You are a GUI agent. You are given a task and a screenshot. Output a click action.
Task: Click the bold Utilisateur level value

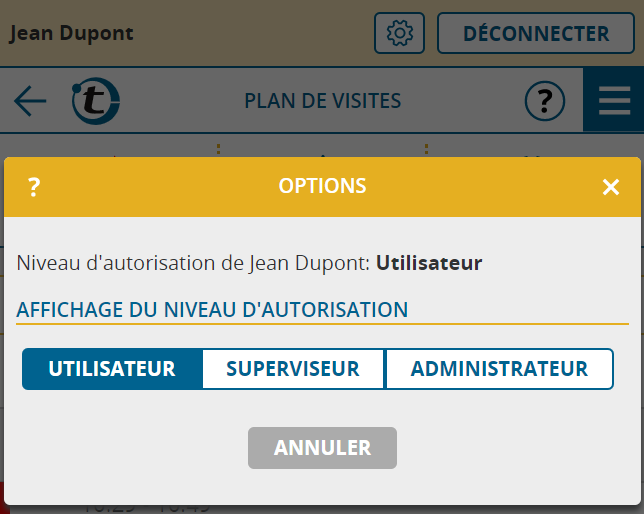click(429, 263)
